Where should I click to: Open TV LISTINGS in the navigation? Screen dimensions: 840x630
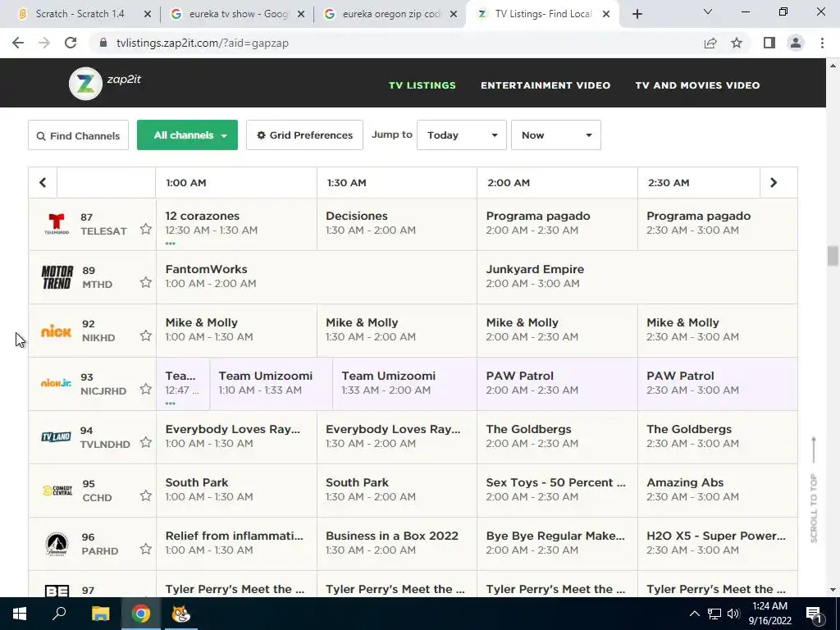click(x=422, y=85)
